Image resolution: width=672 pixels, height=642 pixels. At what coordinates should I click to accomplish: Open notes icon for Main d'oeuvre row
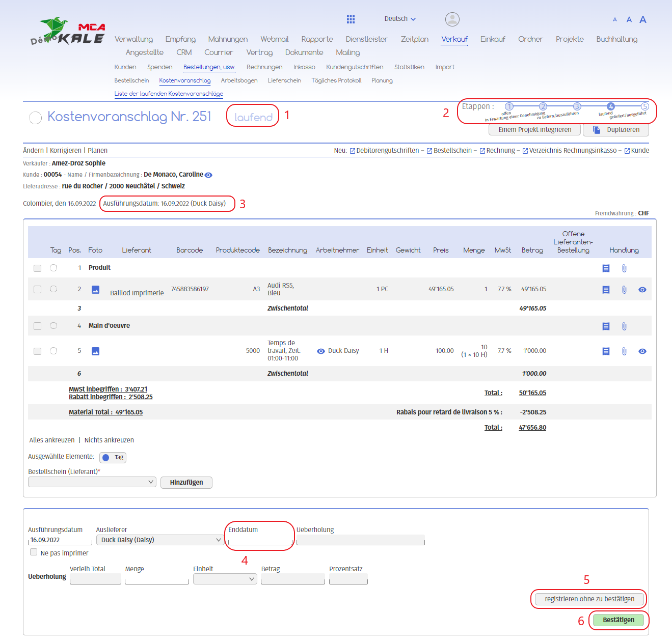pos(606,326)
